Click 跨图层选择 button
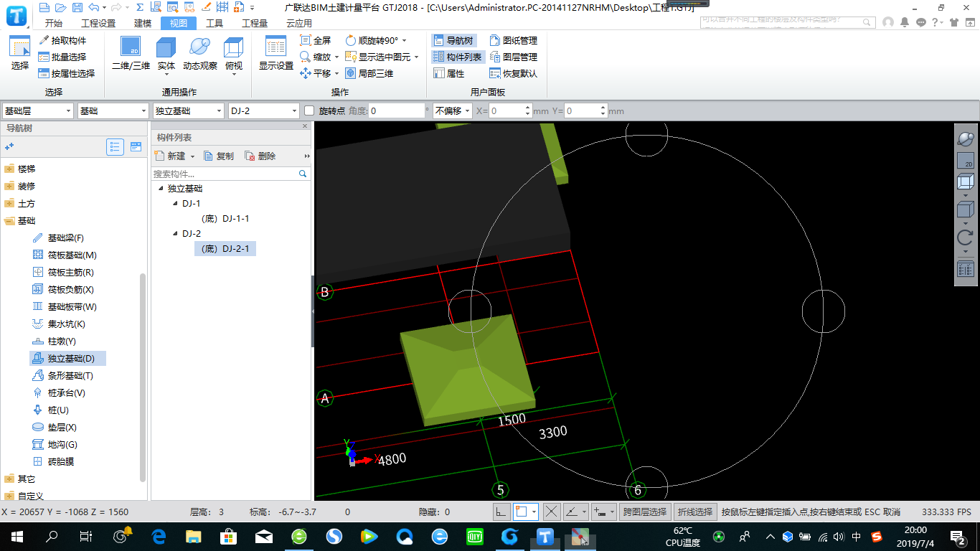This screenshot has width=980, height=551. 645,512
